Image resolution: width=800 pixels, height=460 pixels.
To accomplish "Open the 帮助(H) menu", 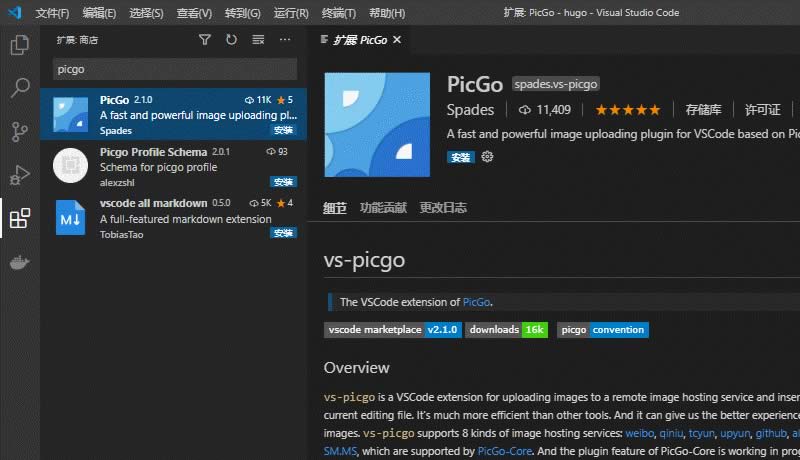I will [387, 13].
